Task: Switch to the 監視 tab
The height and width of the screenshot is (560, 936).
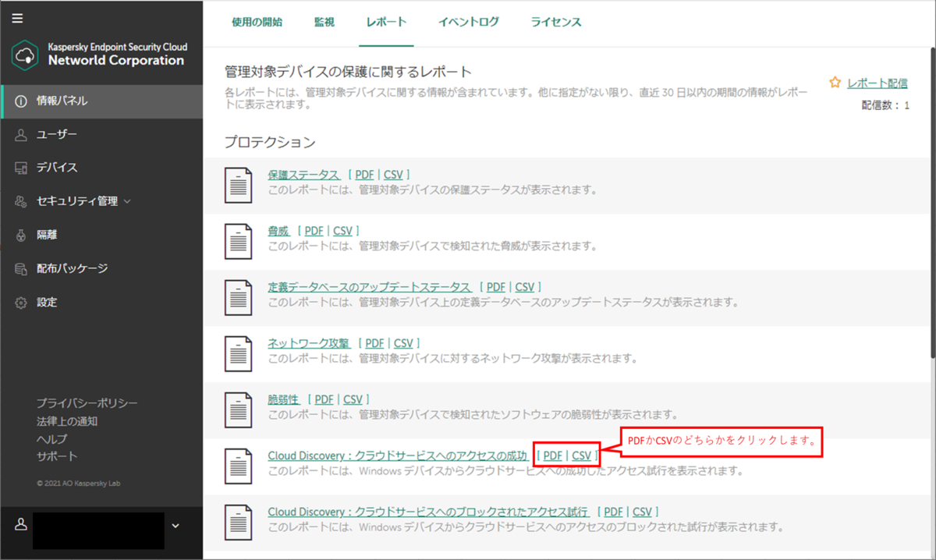Action: click(x=324, y=22)
